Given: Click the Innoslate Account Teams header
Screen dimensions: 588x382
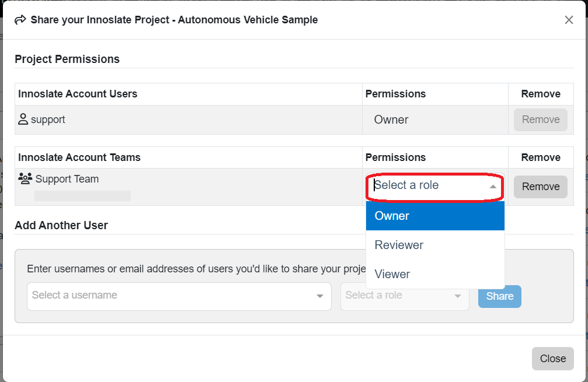Looking at the screenshot, I should 79,157.
